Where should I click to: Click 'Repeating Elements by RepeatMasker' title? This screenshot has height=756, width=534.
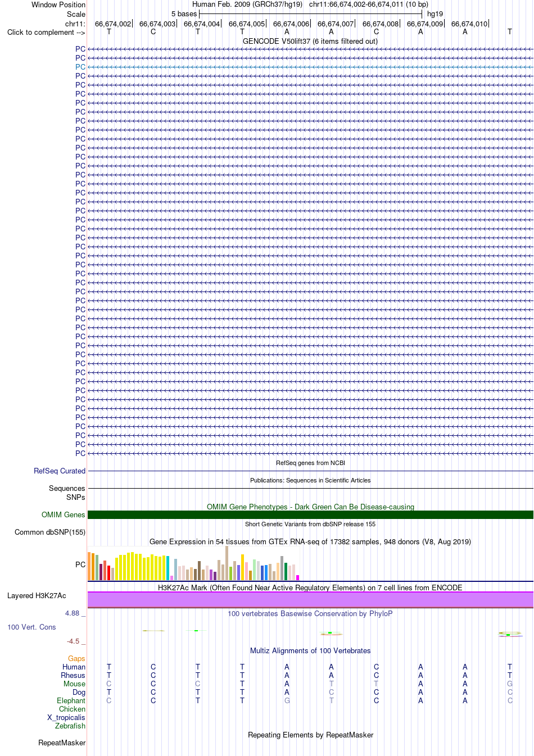pos(310,735)
